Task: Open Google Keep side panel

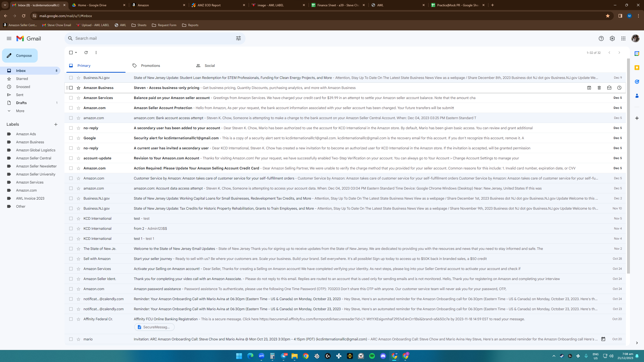Action: click(637, 68)
